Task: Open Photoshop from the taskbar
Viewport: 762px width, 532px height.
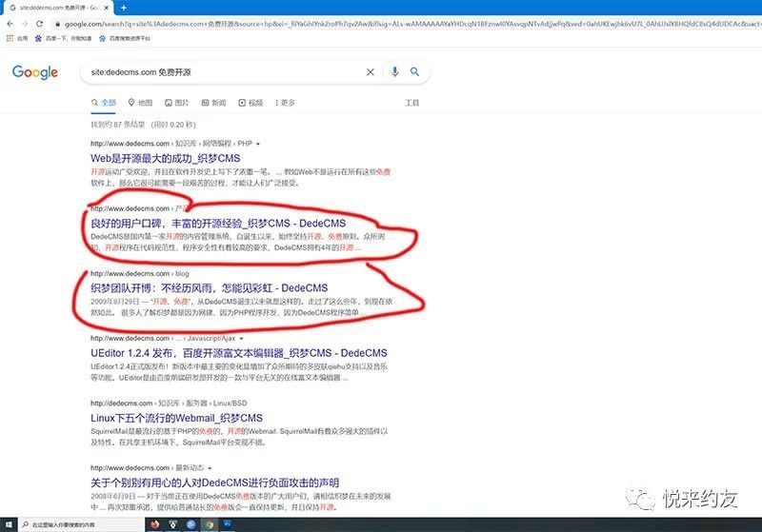Action: pyautogui.click(x=228, y=524)
